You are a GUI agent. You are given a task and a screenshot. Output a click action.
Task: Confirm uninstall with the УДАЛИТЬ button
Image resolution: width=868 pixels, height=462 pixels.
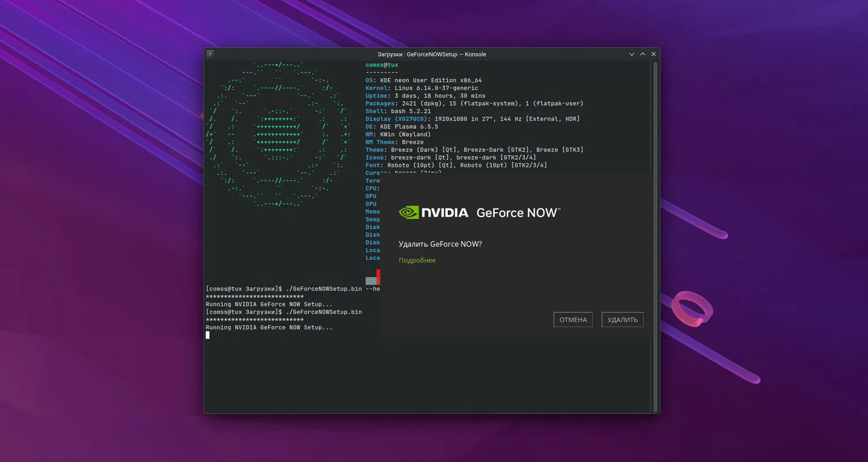623,320
